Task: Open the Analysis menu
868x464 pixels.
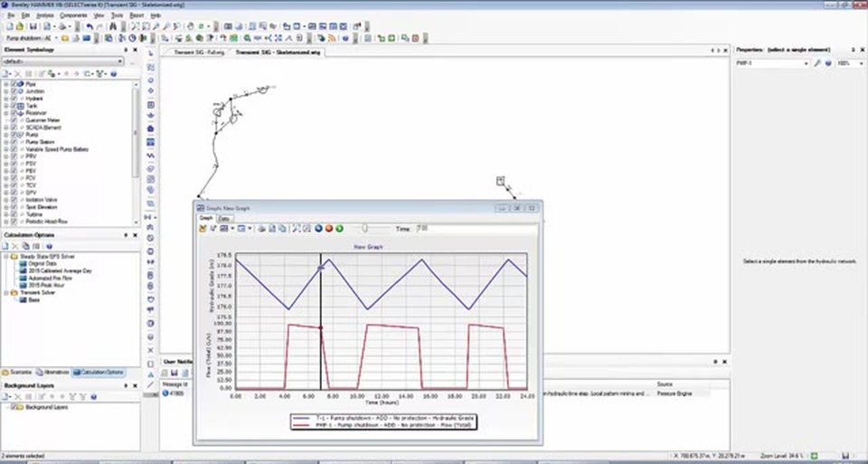Action: click(x=45, y=15)
